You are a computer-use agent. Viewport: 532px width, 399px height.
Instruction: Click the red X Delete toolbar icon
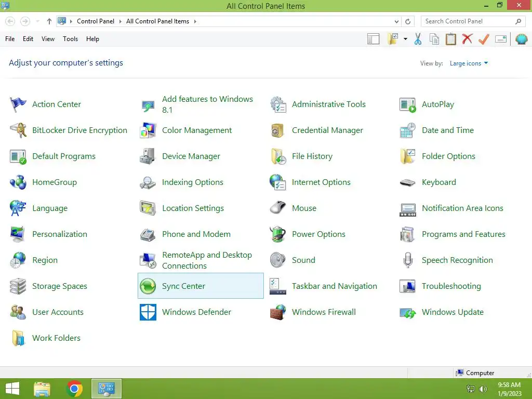pos(467,38)
